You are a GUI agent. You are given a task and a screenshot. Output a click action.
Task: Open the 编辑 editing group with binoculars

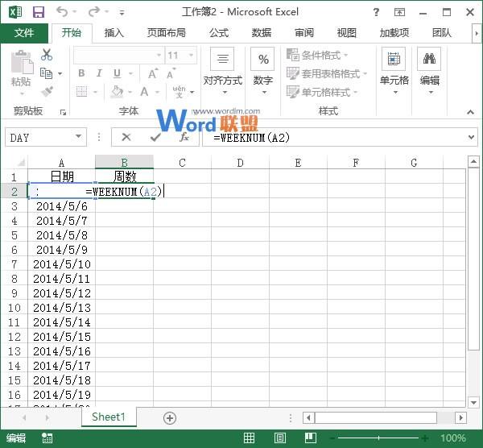tap(429, 71)
